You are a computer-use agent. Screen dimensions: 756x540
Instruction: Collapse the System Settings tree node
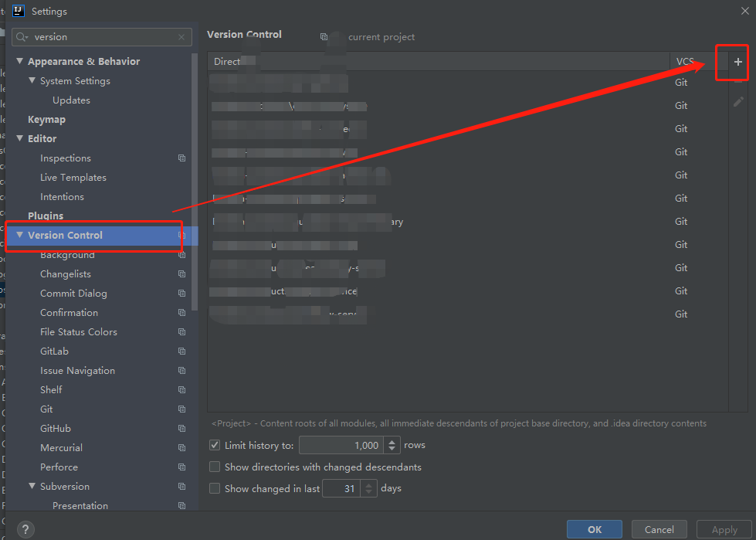pyautogui.click(x=32, y=80)
